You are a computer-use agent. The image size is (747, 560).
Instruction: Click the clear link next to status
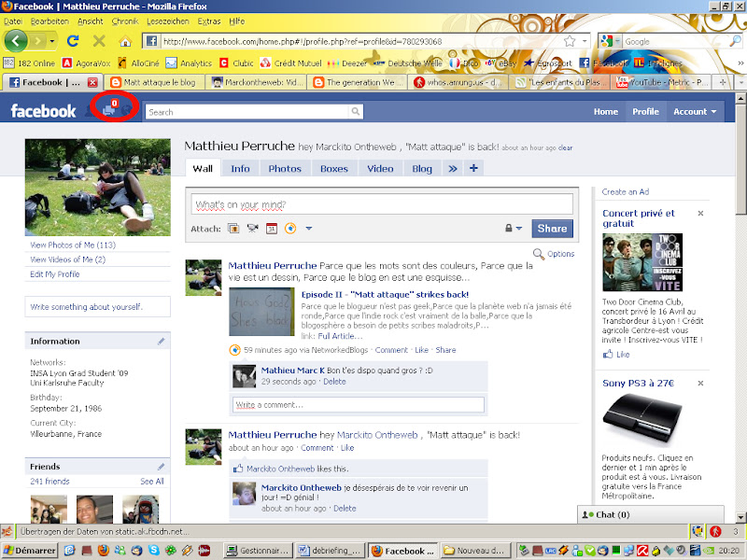click(x=566, y=147)
